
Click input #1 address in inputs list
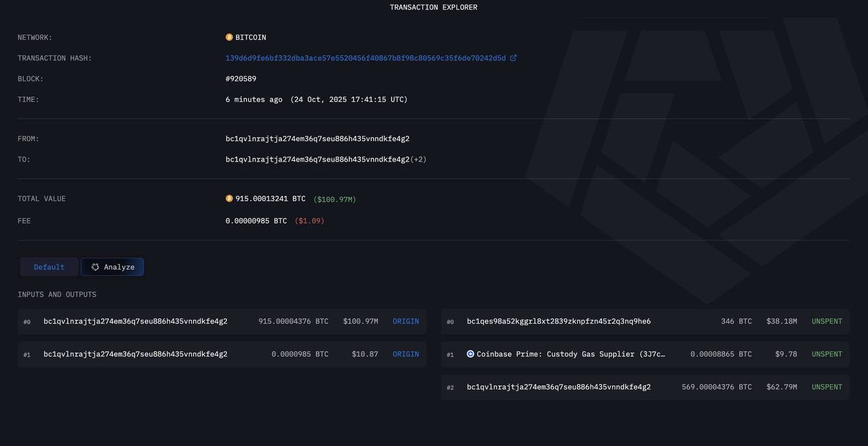pyautogui.click(x=136, y=354)
